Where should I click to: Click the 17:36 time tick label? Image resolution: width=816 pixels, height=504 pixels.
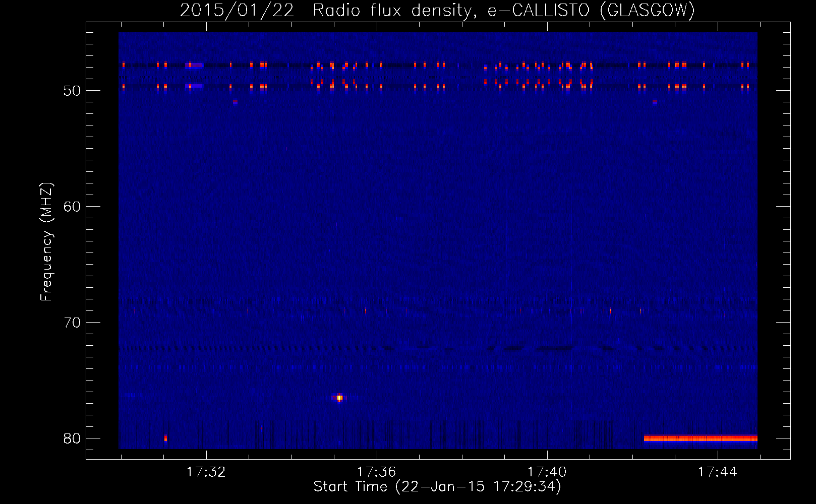click(x=377, y=472)
